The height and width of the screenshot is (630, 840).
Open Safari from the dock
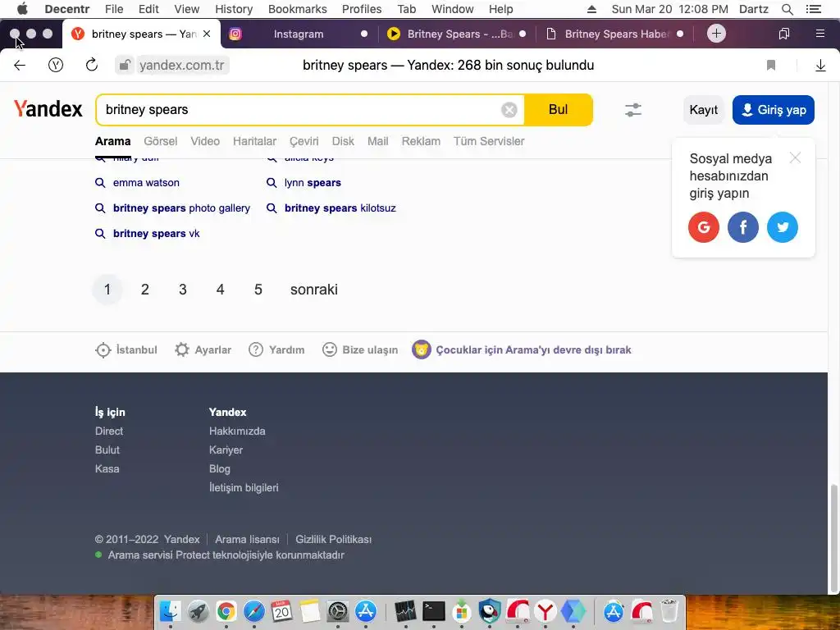(x=254, y=610)
